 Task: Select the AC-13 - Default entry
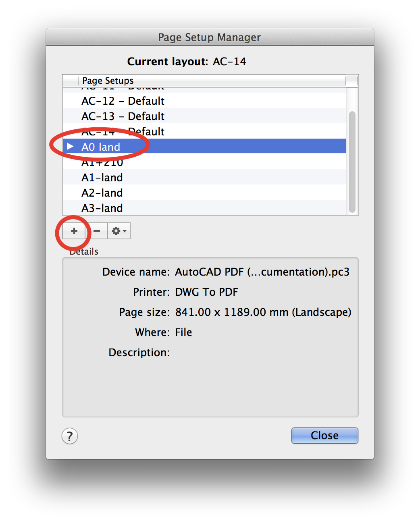pos(123,116)
